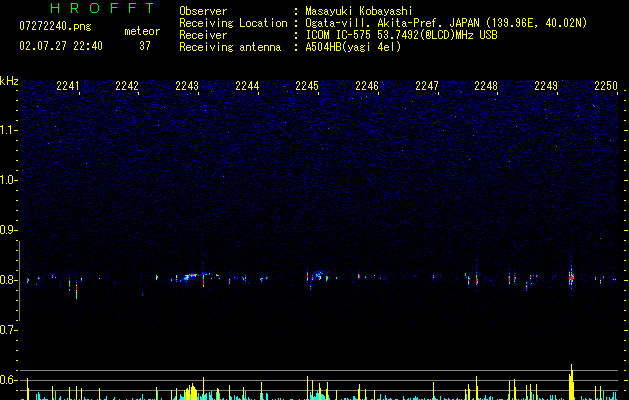Click the 0.7 kHz axis label
Image resolution: width=629 pixels, height=400 pixels.
point(9,330)
